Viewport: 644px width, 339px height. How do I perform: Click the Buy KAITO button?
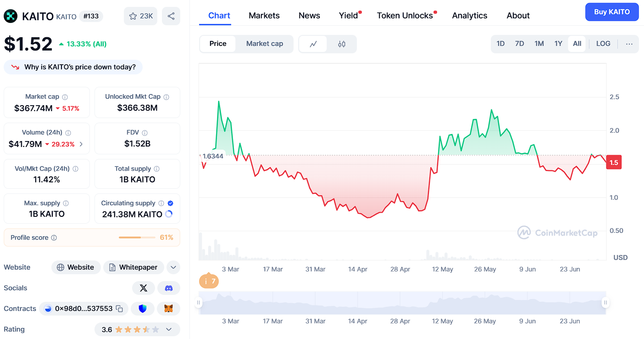coord(612,12)
